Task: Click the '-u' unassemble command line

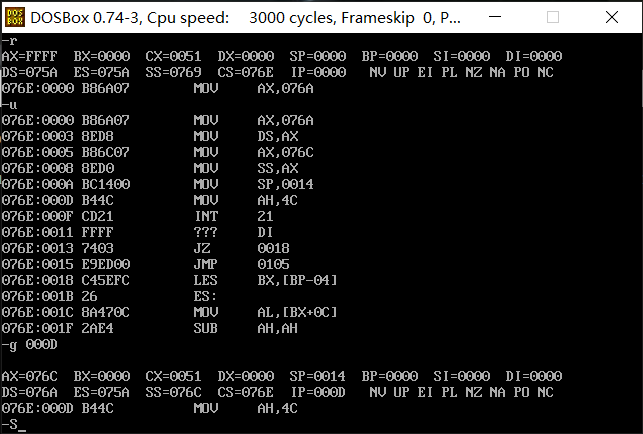Action: (9, 105)
